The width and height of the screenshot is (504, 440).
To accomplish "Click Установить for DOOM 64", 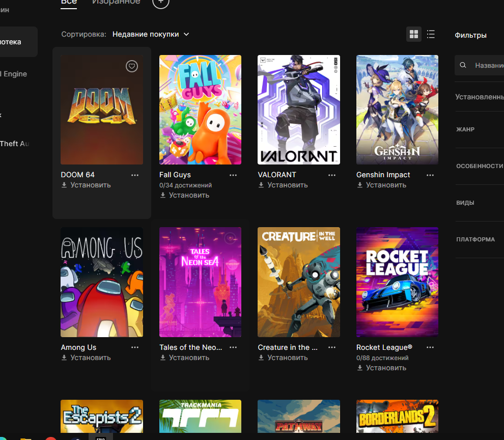I will pyautogui.click(x=91, y=185).
